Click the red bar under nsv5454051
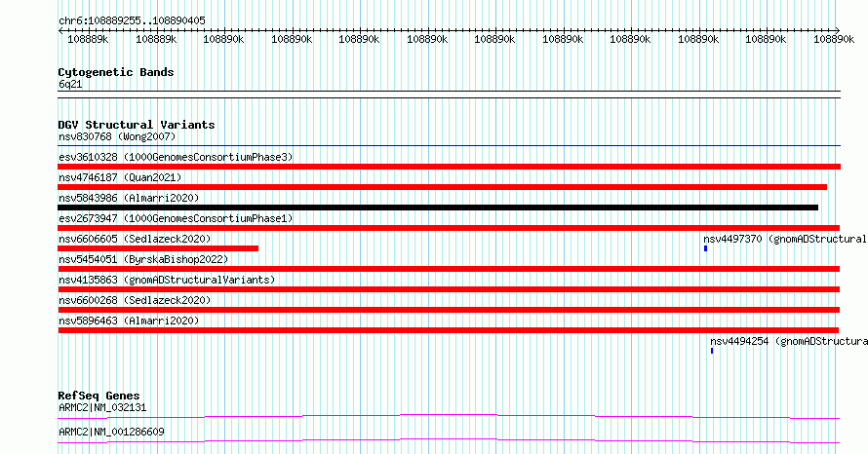 tap(449, 269)
